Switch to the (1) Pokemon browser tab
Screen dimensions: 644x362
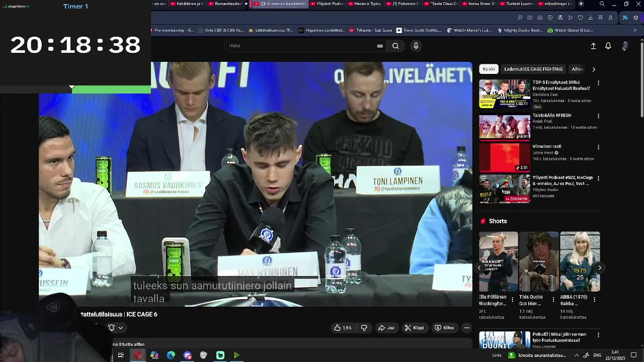click(403, 4)
